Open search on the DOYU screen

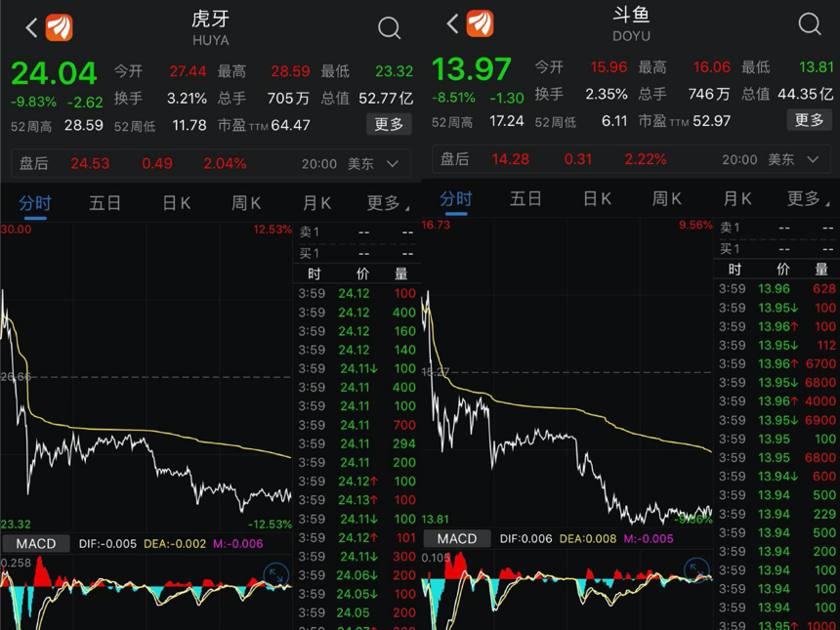810,23
